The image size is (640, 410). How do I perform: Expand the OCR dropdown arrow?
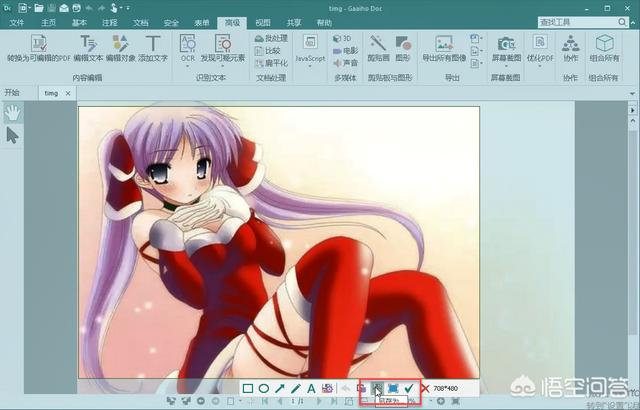tap(188, 66)
